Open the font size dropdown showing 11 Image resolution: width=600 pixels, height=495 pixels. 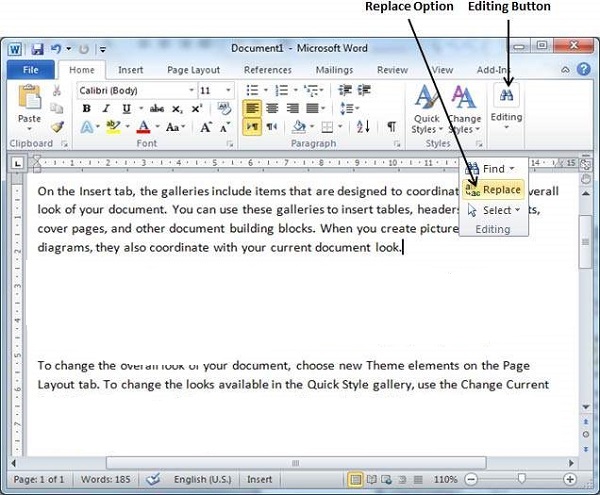[x=228, y=91]
